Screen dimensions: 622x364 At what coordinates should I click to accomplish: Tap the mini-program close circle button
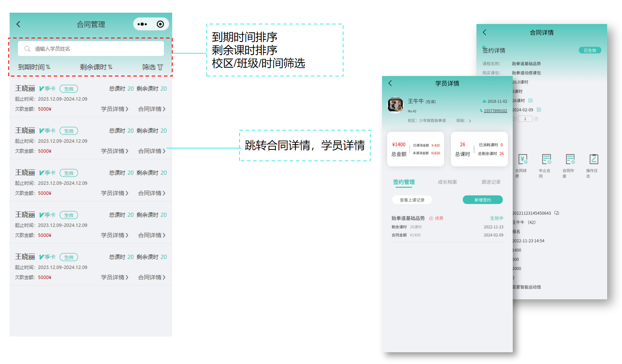pyautogui.click(x=160, y=24)
